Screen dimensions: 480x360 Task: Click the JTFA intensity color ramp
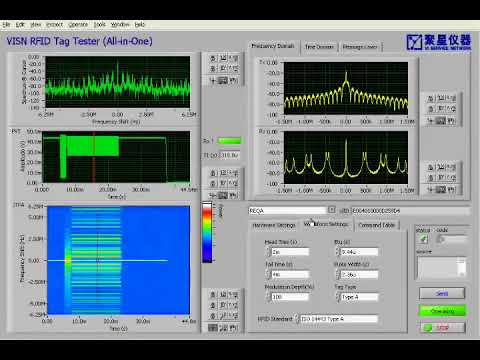coord(207,232)
